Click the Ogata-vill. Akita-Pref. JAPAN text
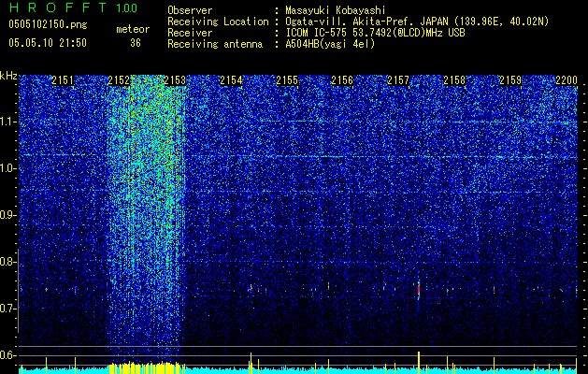This screenshot has height=374, width=588. (x=366, y=22)
